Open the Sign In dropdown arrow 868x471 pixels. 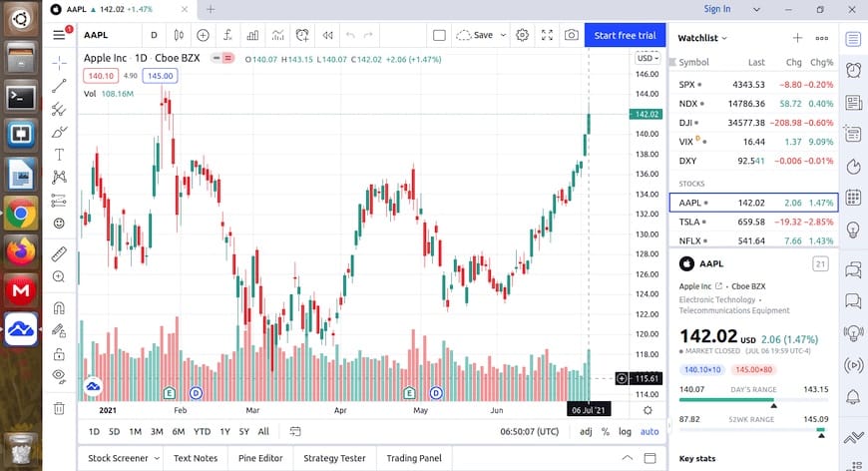pyautogui.click(x=756, y=9)
